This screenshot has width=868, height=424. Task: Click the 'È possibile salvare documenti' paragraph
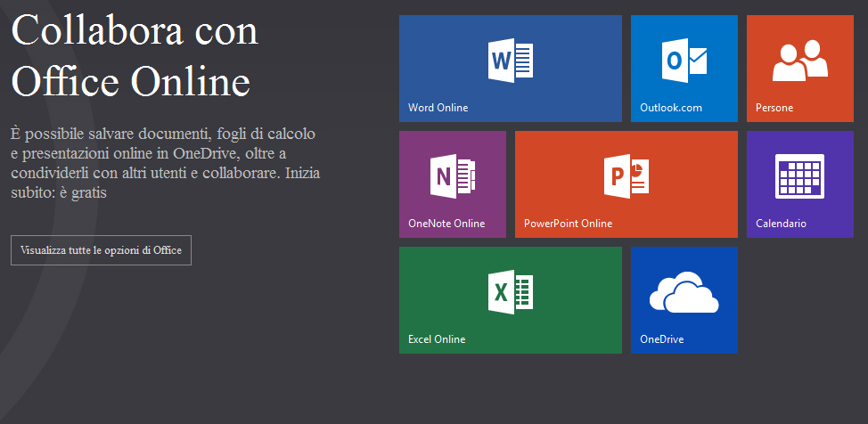(x=165, y=163)
